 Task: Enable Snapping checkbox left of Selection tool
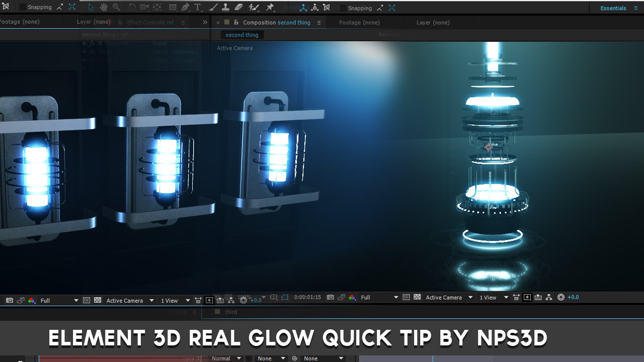(22, 7)
